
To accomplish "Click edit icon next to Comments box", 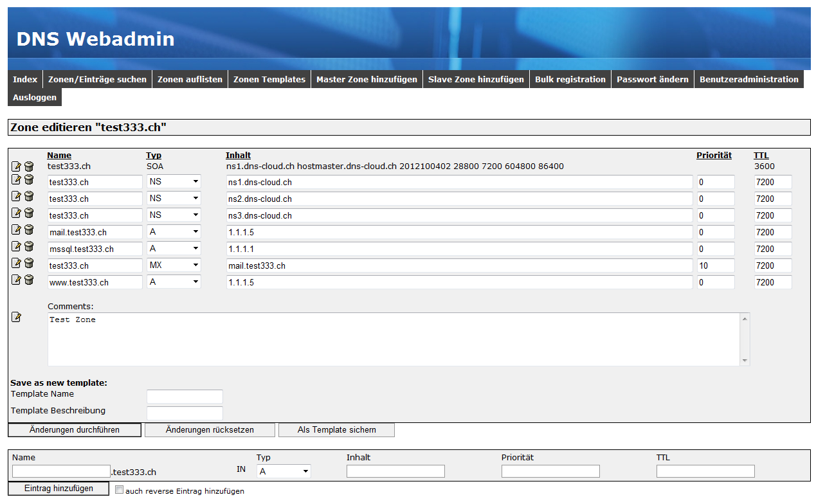I will coord(17,317).
